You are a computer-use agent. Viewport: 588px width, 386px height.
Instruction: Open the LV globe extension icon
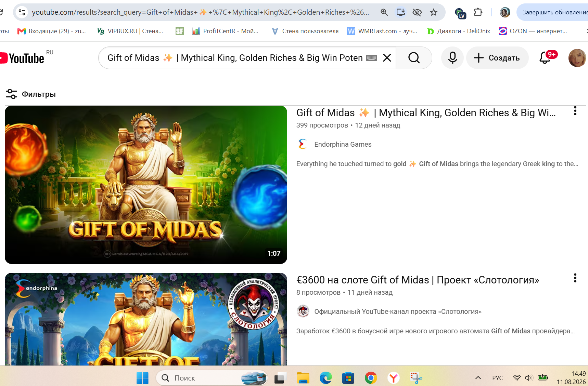click(x=460, y=13)
